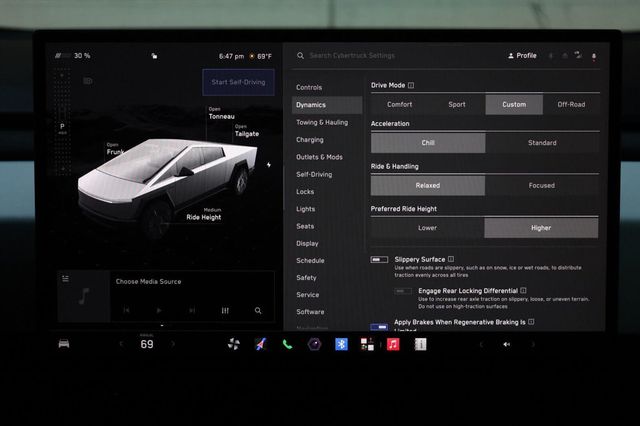640x426 pixels.
Task: Open the Safety settings section
Action: [327, 278]
